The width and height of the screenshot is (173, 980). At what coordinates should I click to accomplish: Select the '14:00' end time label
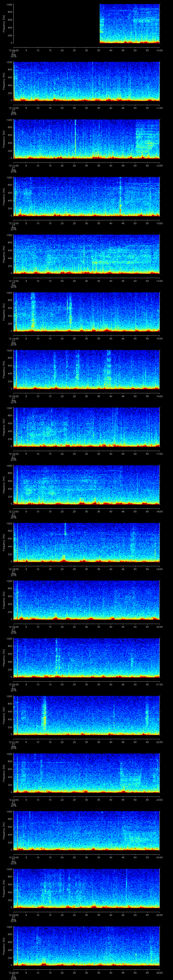[x=160, y=281]
